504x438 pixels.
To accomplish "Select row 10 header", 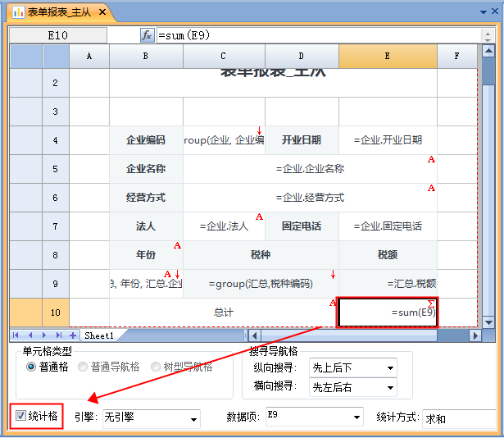I will click(x=55, y=313).
